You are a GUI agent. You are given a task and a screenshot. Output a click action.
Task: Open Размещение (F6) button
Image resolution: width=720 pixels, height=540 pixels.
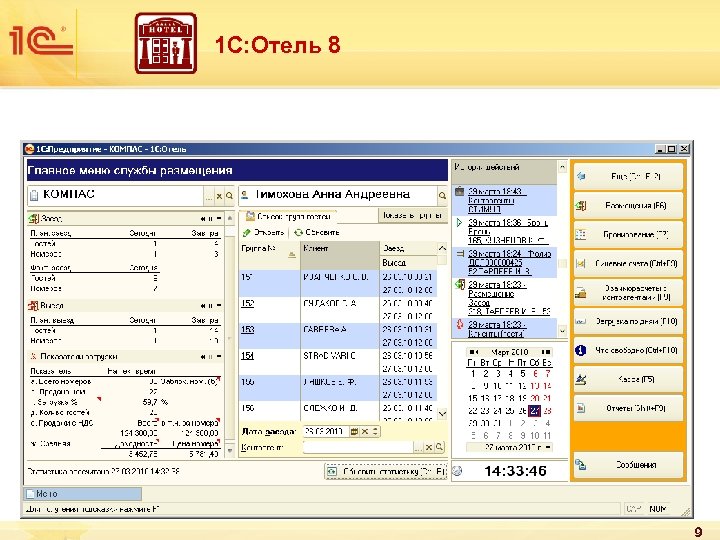628,206
